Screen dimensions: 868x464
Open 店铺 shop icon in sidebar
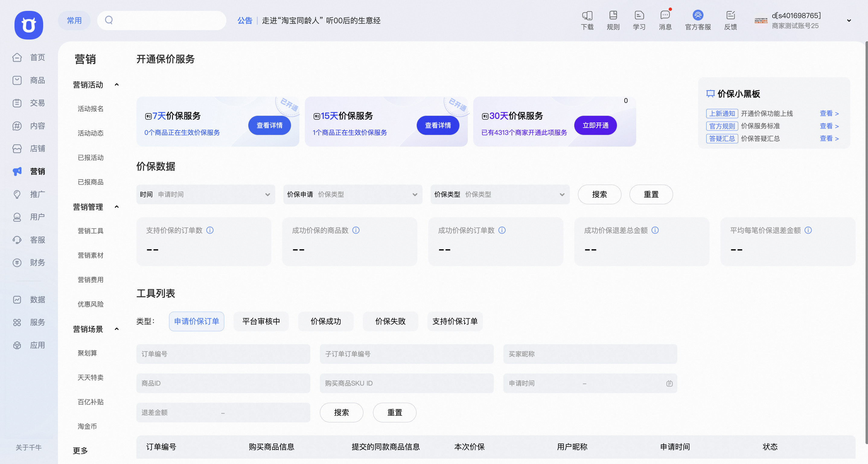17,148
